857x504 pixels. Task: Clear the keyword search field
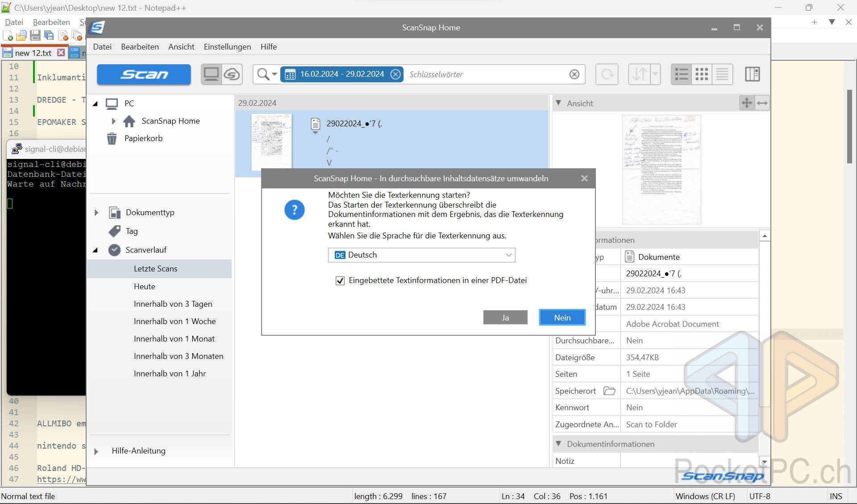click(574, 74)
